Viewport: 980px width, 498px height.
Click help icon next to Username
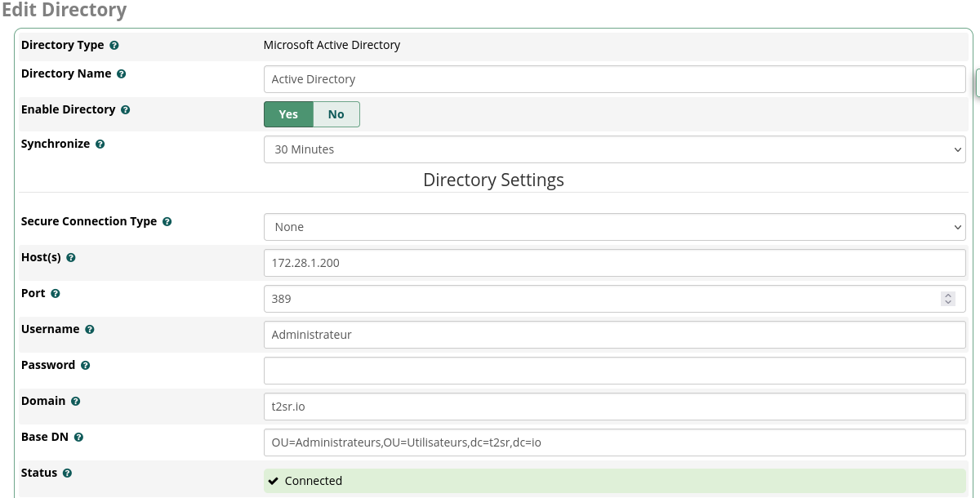click(x=90, y=330)
